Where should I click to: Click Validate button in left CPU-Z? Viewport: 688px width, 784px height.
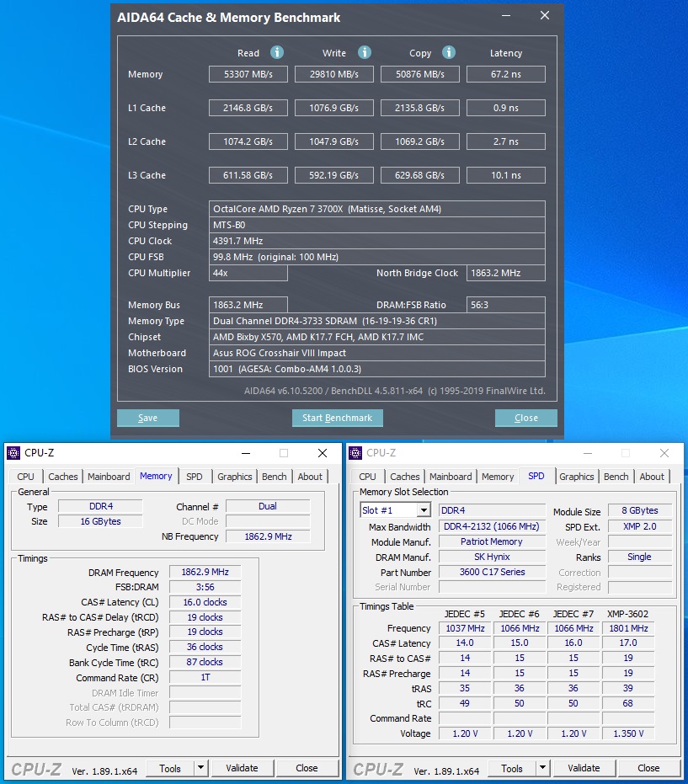[242, 768]
